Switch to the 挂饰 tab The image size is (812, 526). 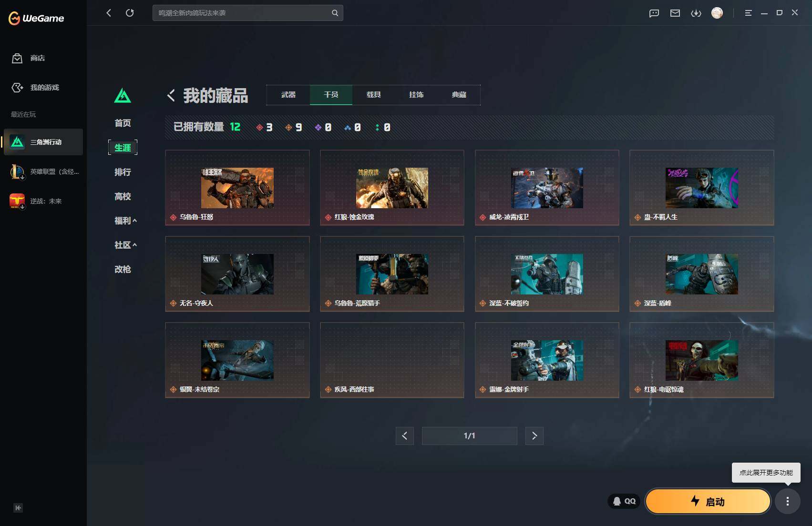416,95
